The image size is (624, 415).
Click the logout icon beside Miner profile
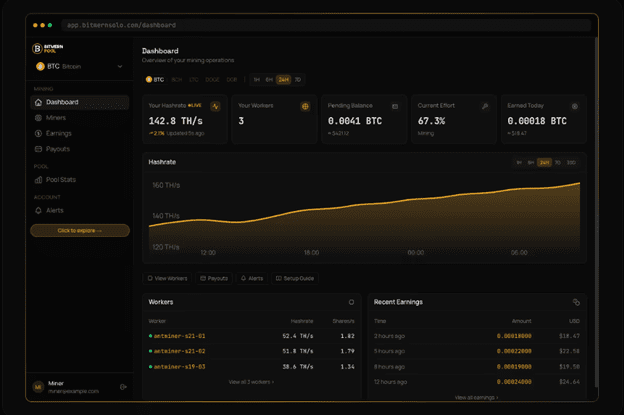click(123, 386)
